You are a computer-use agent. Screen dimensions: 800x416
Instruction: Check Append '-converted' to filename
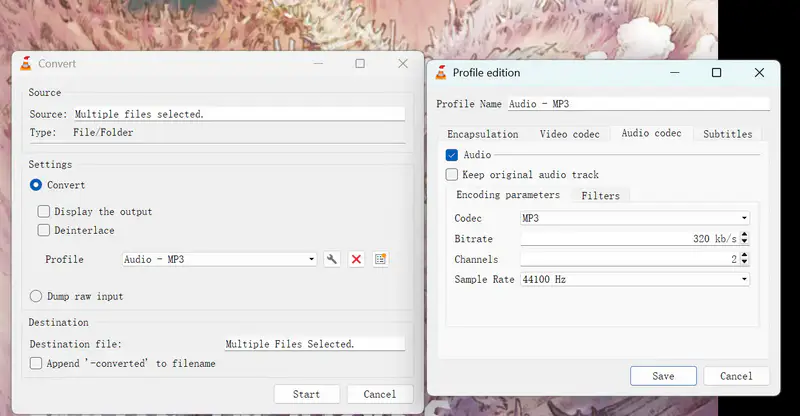36,363
